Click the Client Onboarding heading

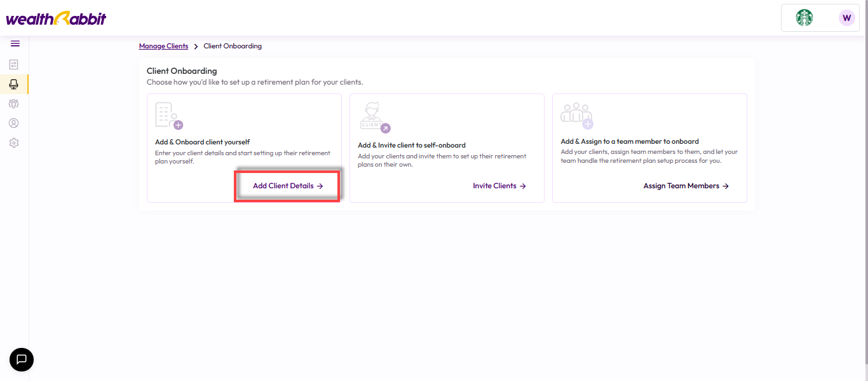[x=182, y=71]
